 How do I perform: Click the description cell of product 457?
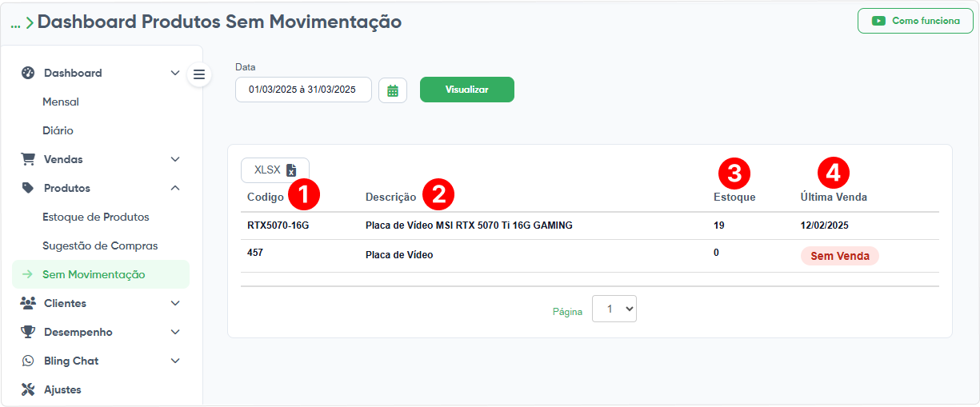399,255
